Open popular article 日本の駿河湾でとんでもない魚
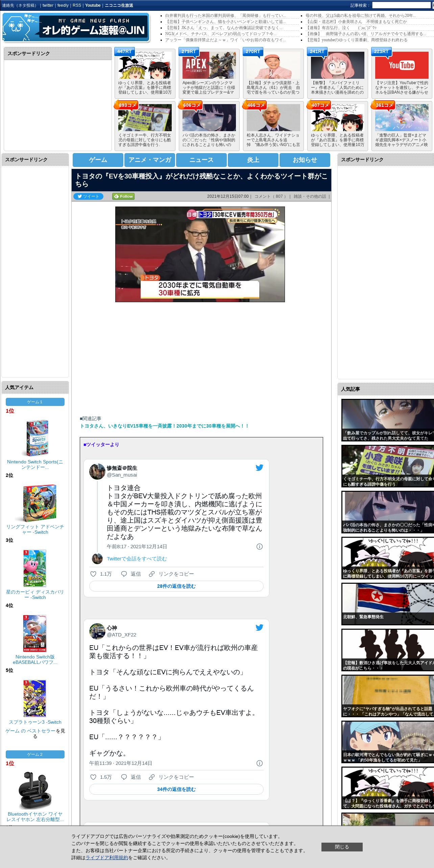 point(388,742)
